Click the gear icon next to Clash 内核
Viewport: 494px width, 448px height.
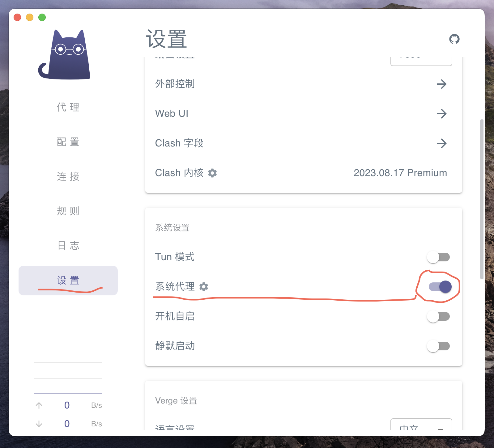coord(212,173)
